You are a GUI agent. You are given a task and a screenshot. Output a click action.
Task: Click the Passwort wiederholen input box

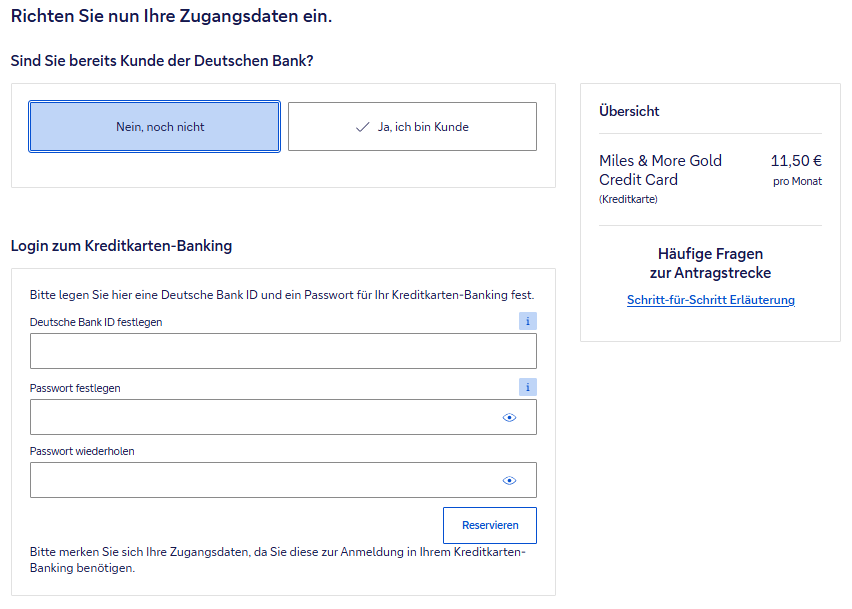tap(260, 480)
